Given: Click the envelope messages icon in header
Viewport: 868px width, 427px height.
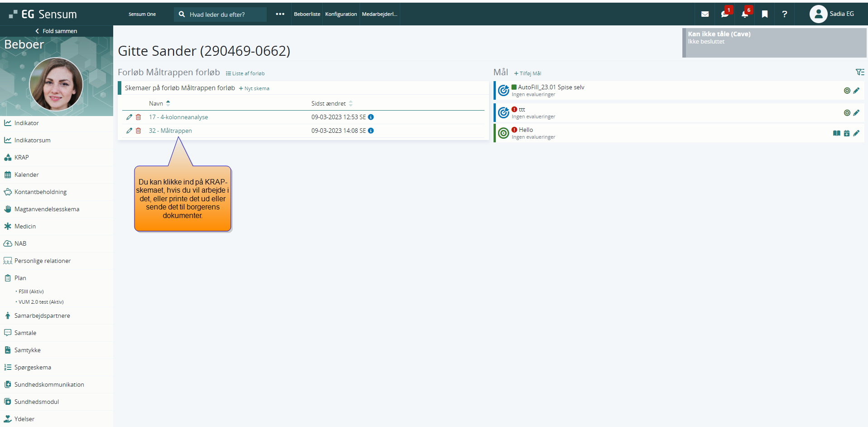Looking at the screenshot, I should [x=705, y=14].
